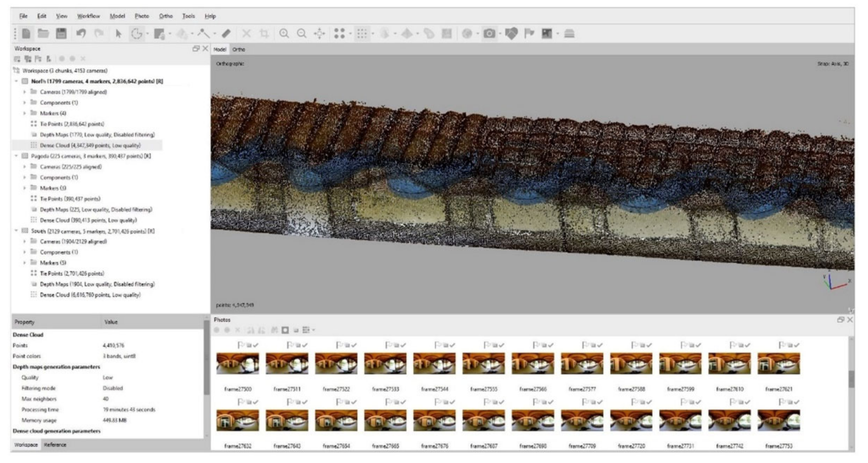Click the Photos pane vertical scrollbar
This screenshot has width=868, height=463.
coord(851,379)
